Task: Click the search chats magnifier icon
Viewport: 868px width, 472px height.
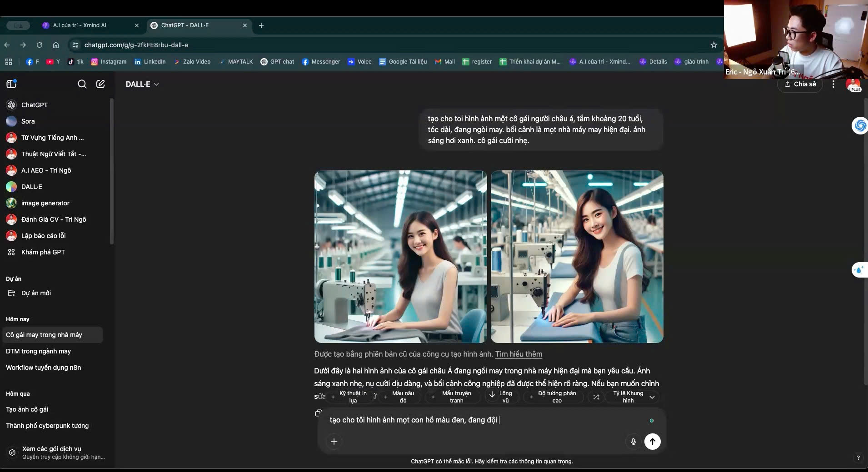Action: tap(82, 84)
